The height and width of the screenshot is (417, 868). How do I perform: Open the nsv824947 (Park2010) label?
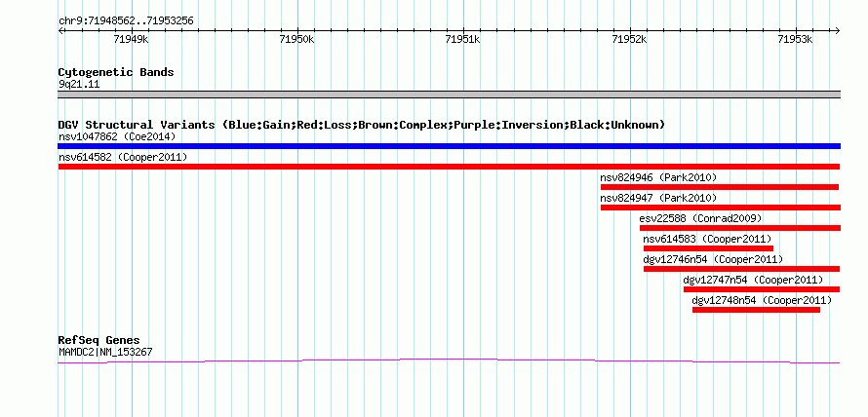[658, 198]
